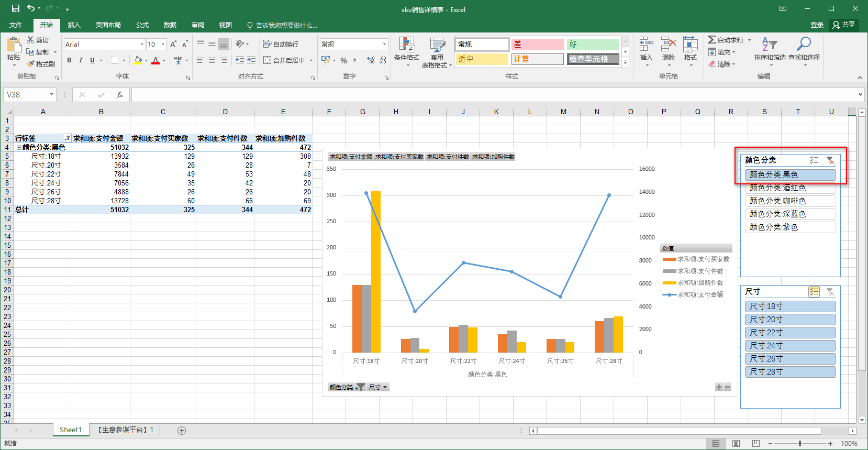
Task: Open the 文件 (File) menu
Action: point(16,25)
